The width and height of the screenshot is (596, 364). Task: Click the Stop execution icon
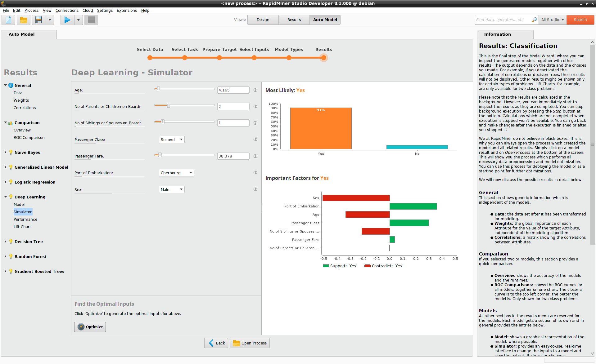click(91, 20)
